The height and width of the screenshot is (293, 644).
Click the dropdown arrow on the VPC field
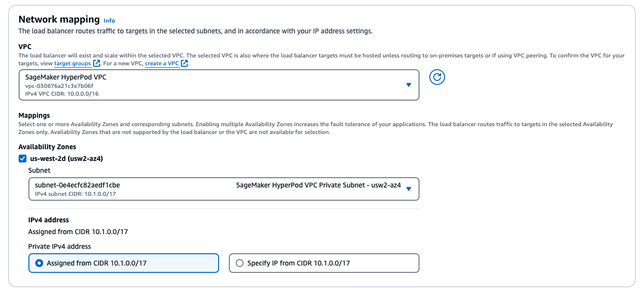point(409,84)
